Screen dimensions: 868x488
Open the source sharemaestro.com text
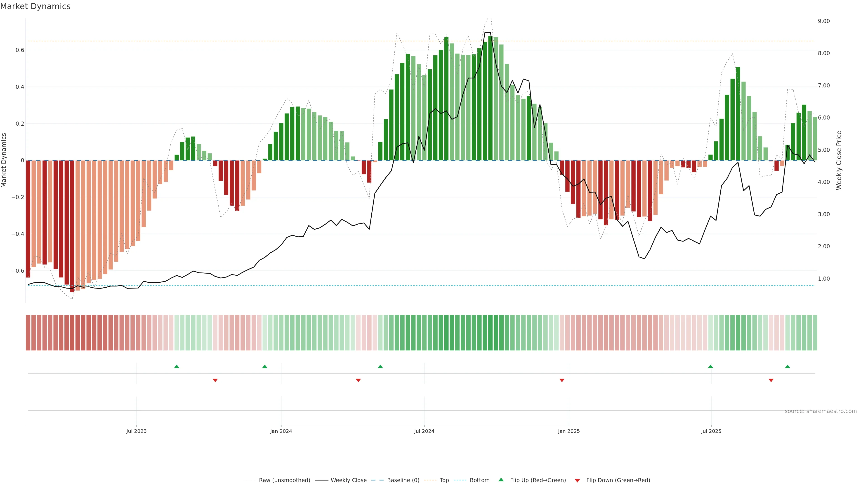[821, 411]
